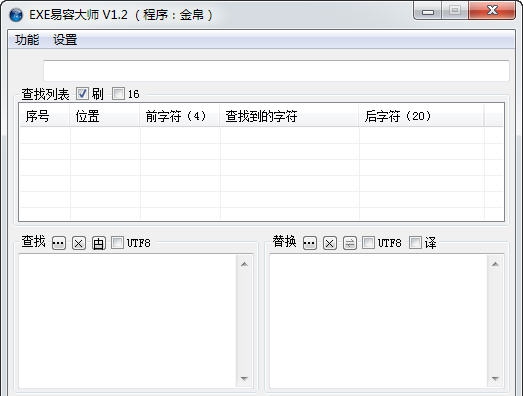Click up arrow of 查找 scrollbar

click(x=244, y=264)
